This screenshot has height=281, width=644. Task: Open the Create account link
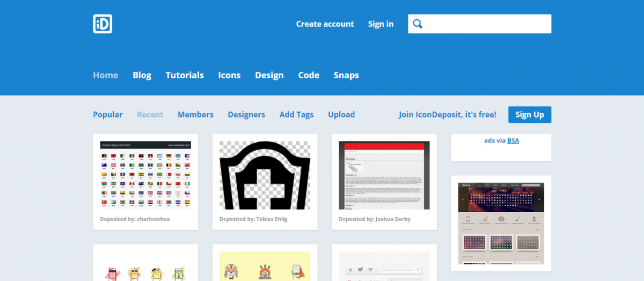pyautogui.click(x=325, y=24)
